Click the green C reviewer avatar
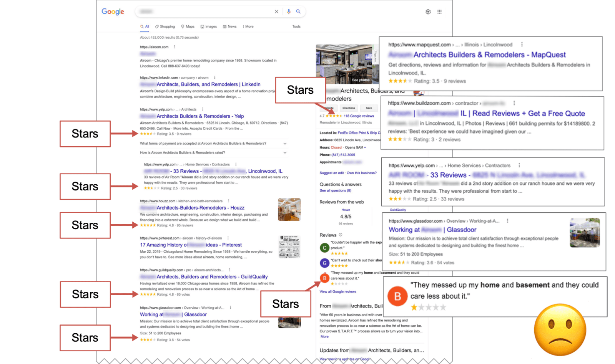 click(x=324, y=248)
